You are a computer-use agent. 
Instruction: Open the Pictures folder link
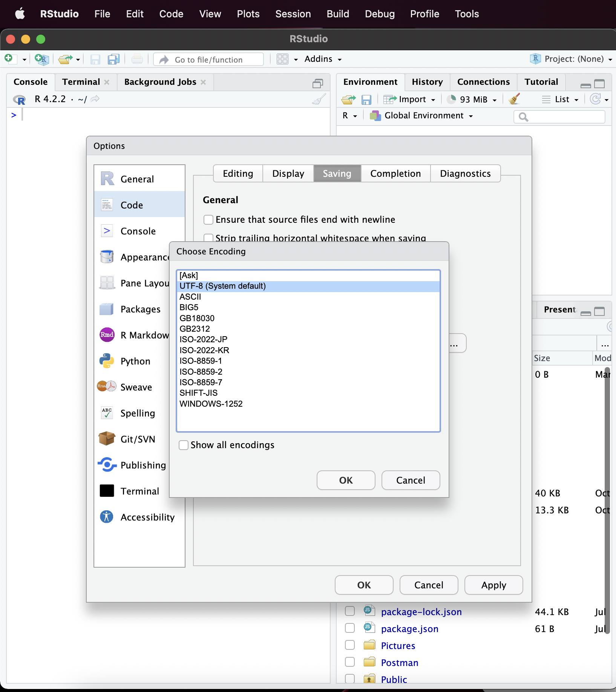(x=398, y=646)
